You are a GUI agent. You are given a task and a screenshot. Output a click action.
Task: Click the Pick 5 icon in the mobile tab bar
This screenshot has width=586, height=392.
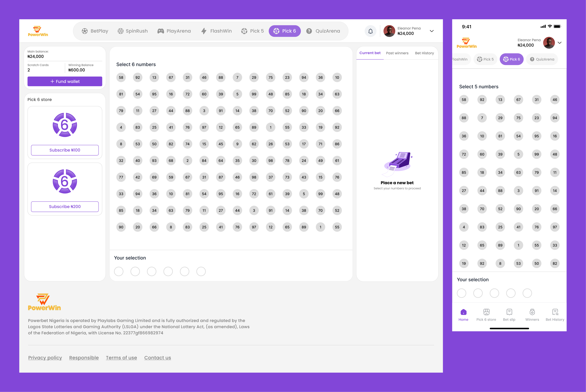click(x=479, y=59)
